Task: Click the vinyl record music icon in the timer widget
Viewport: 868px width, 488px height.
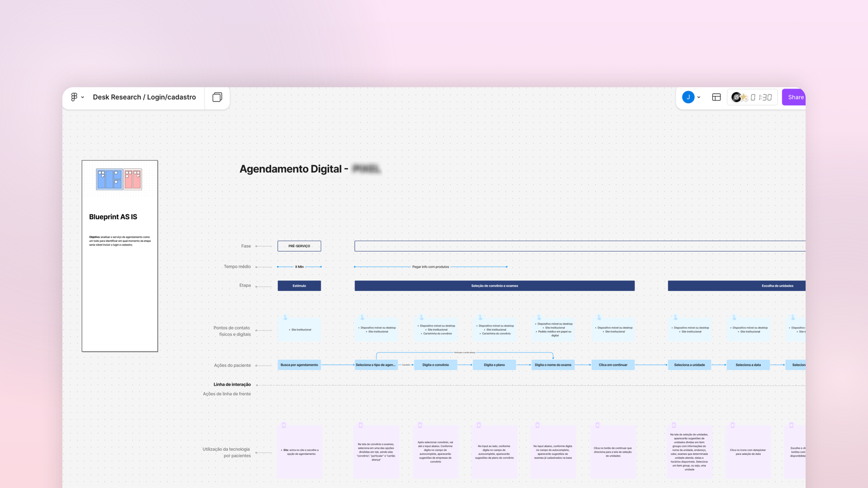Action: [x=735, y=97]
